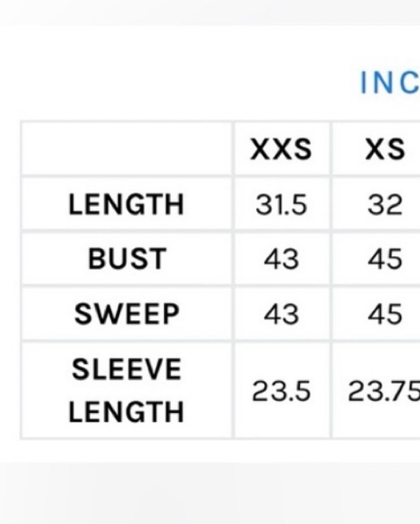Click the XS sleeve length value 23.75

(384, 391)
